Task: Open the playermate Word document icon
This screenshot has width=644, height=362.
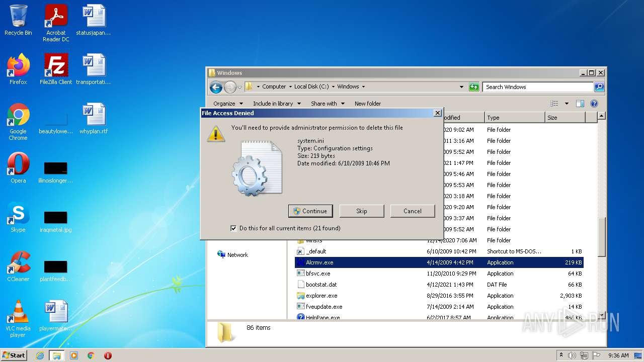Action: tap(56, 315)
